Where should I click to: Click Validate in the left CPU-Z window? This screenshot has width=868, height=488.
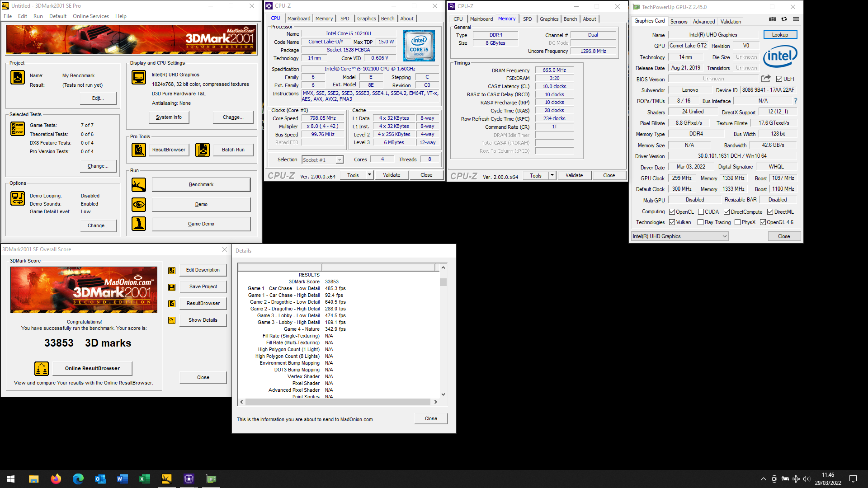(x=392, y=175)
